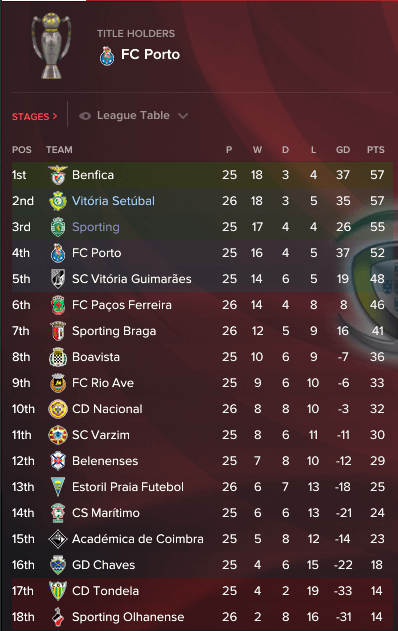Click the Académica de Coimbra diamond crest
Image resolution: width=398 pixels, height=631 pixels.
(58, 539)
